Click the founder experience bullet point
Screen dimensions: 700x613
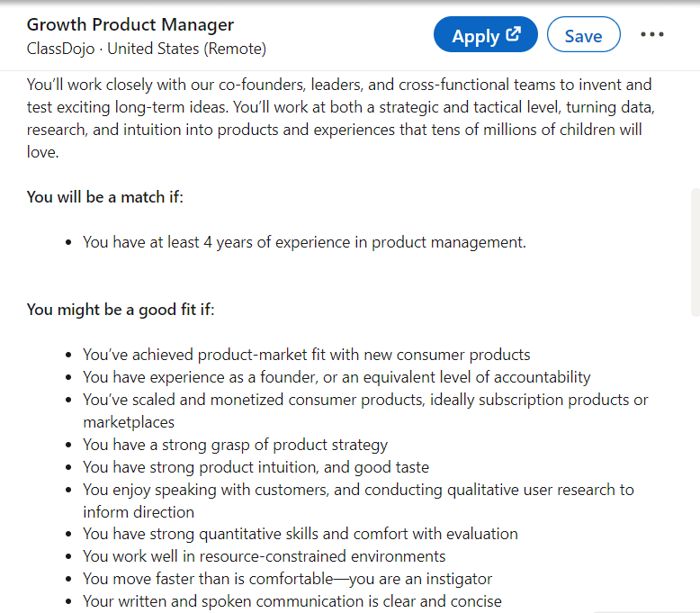337,377
